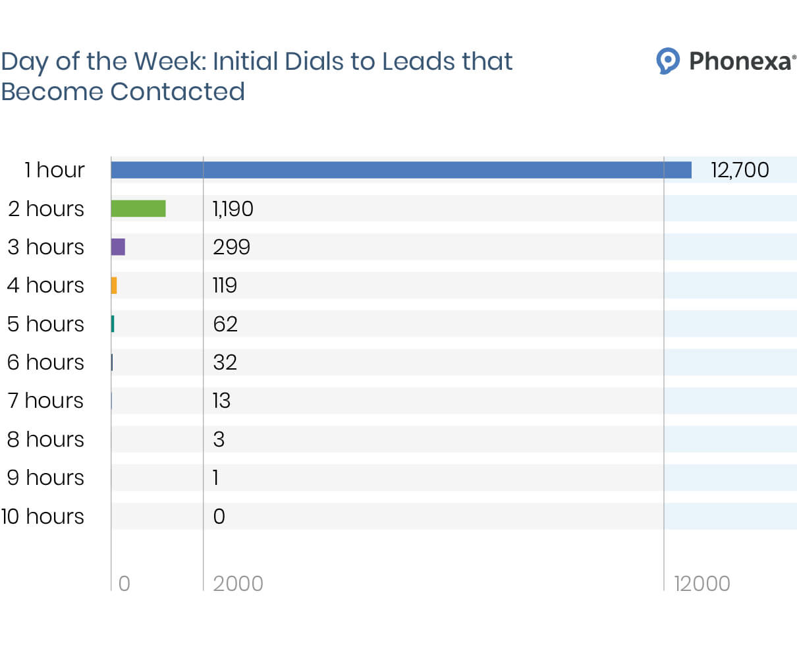Click the chart title about Initial Dials
Screen dimensions: 797x672
pos(256,76)
